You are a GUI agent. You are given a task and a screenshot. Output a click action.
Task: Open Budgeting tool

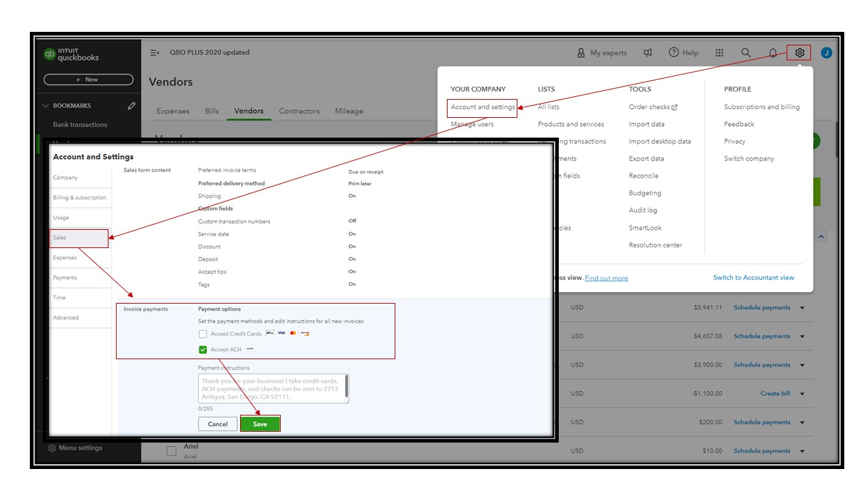(645, 193)
